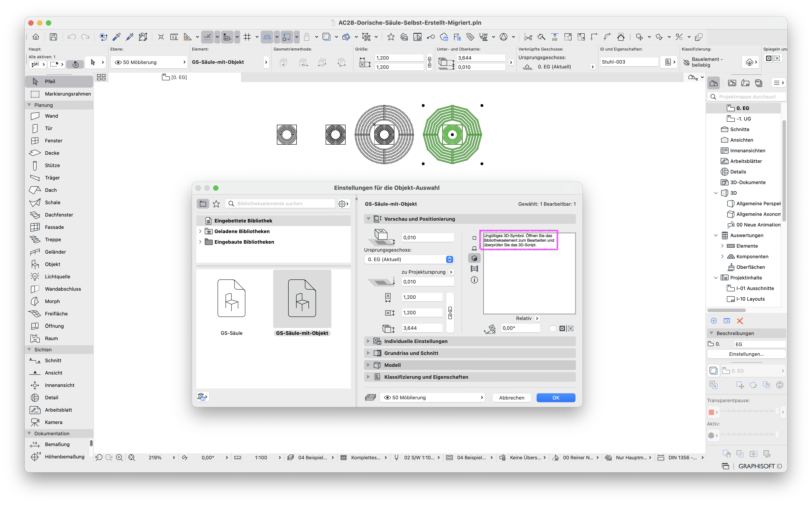Click the Abbrechen button
Viewport: 812px width, 505px height.
click(x=511, y=398)
